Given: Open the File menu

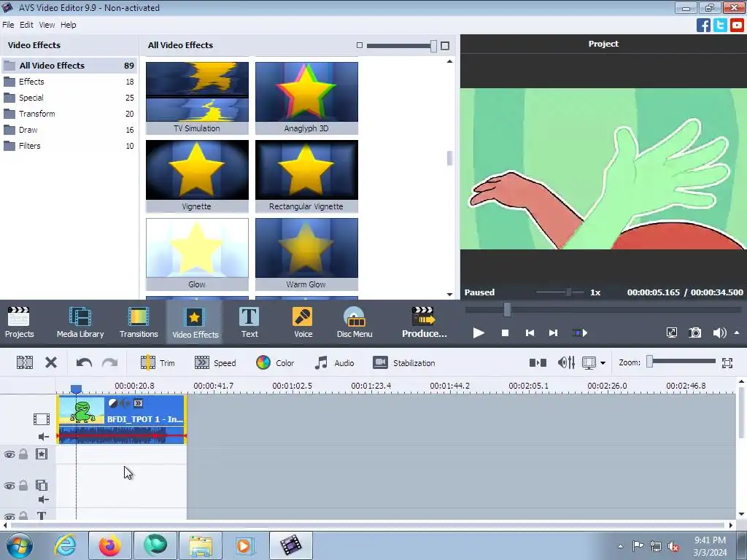Looking at the screenshot, I should (x=8, y=25).
